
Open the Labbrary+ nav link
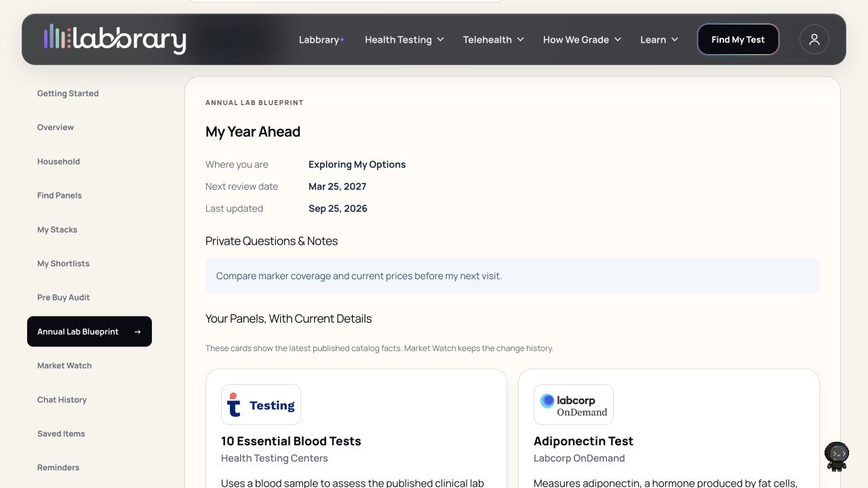pos(321,39)
